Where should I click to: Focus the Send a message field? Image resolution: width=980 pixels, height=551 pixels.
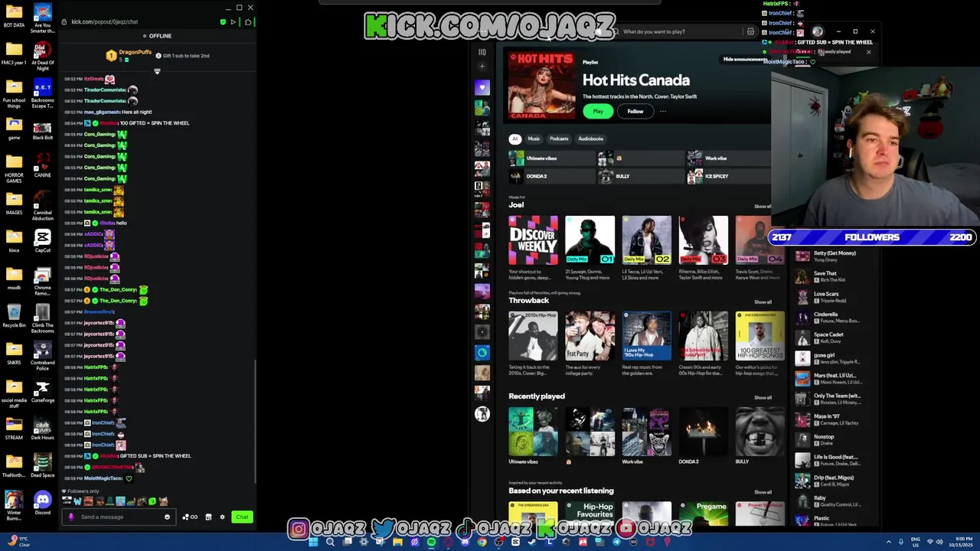pyautogui.click(x=119, y=517)
